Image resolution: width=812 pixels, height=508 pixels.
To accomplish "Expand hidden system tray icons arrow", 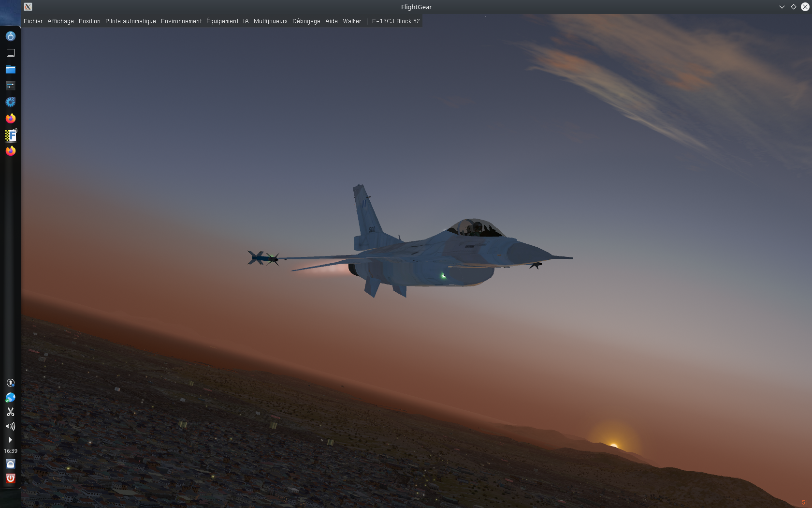I will point(11,440).
